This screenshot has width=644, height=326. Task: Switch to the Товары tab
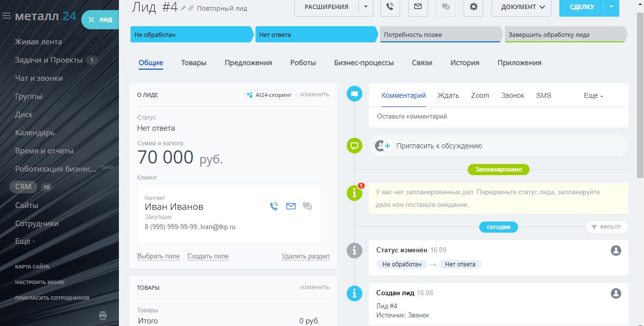click(x=194, y=63)
